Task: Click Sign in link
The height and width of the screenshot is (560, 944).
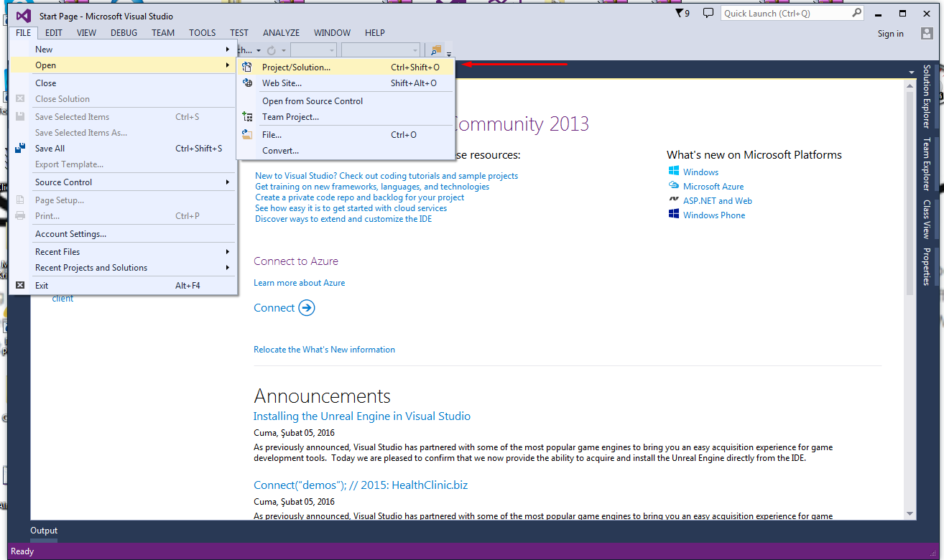Action: coord(891,34)
